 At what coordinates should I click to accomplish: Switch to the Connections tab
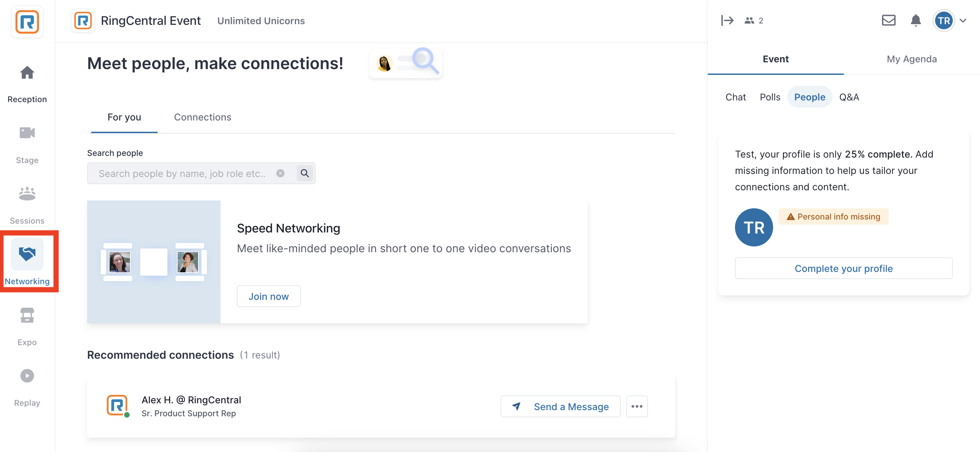[202, 117]
